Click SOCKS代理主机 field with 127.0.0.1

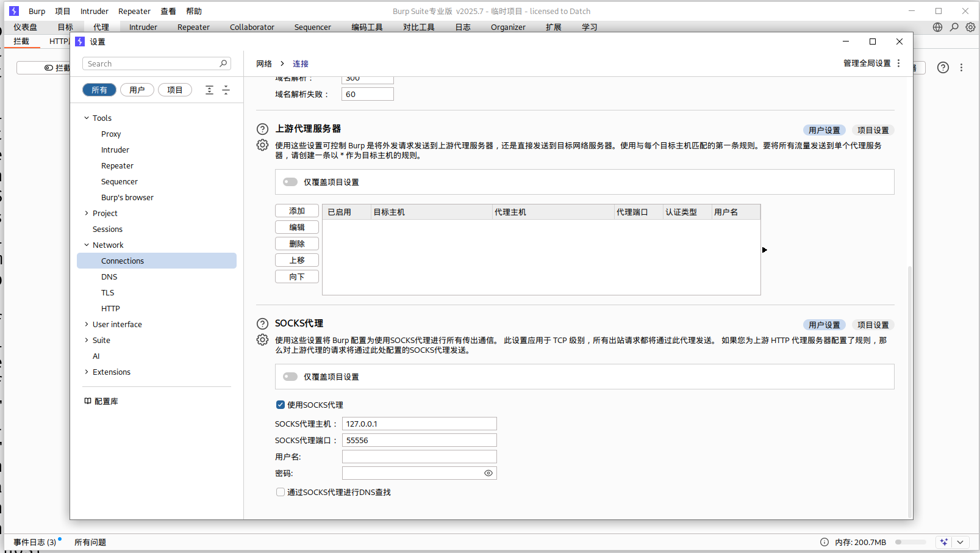point(420,424)
